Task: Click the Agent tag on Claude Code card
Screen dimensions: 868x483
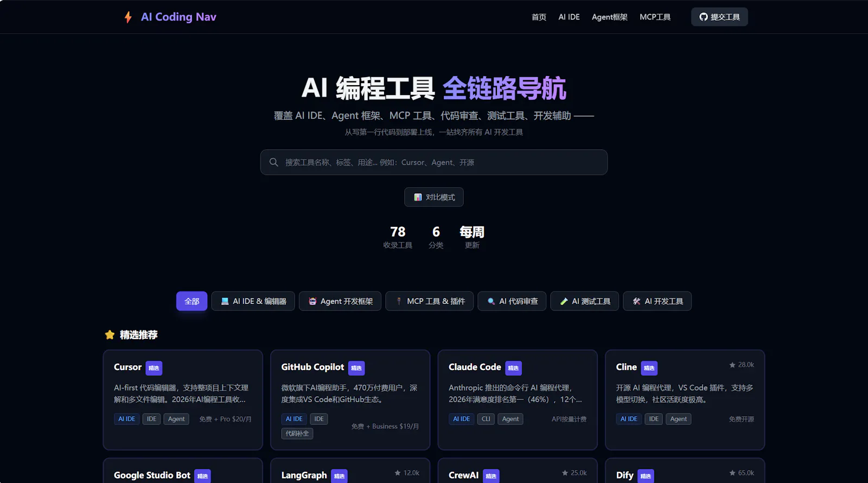Action: tap(510, 419)
